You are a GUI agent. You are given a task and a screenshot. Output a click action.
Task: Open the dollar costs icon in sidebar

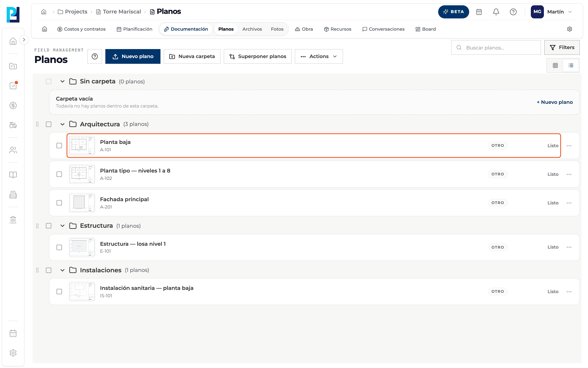[x=13, y=105]
